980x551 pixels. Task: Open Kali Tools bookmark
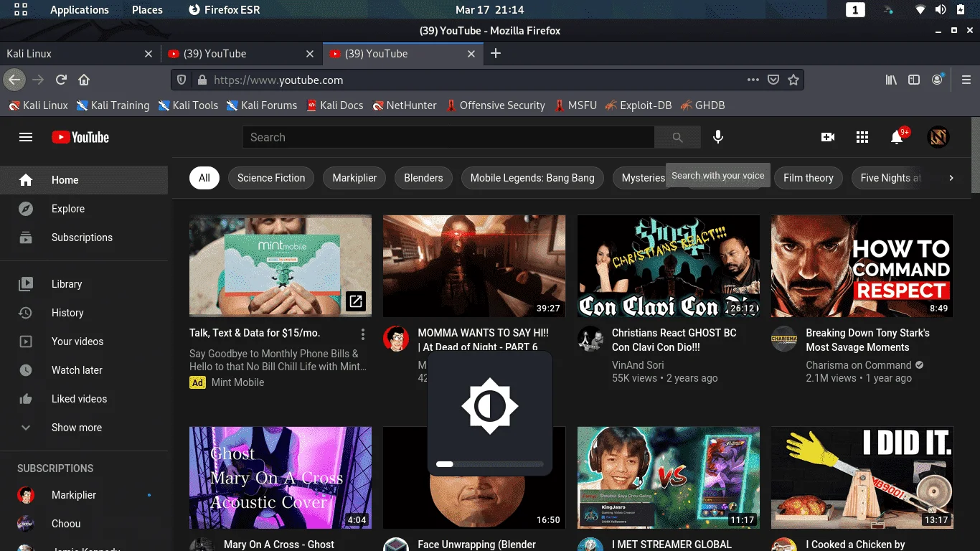tap(187, 105)
